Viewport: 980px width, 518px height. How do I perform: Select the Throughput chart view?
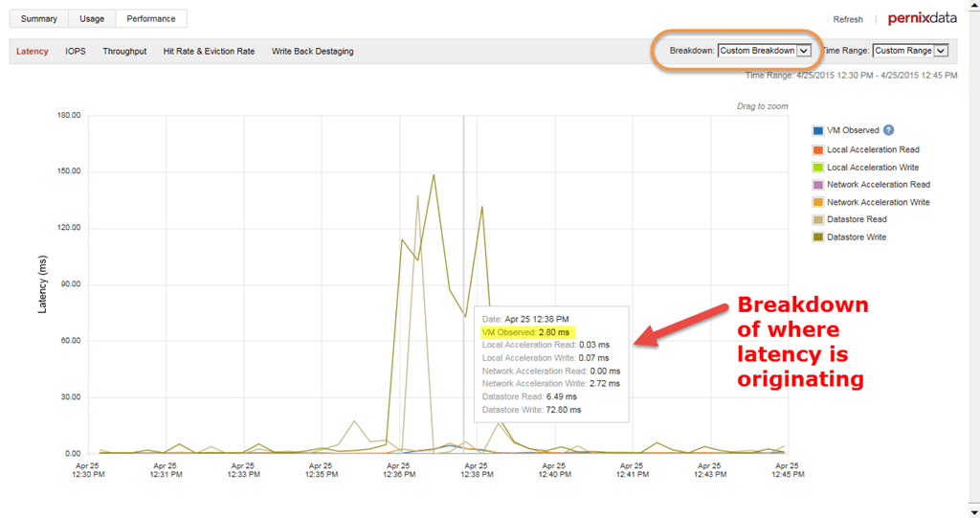click(x=124, y=52)
